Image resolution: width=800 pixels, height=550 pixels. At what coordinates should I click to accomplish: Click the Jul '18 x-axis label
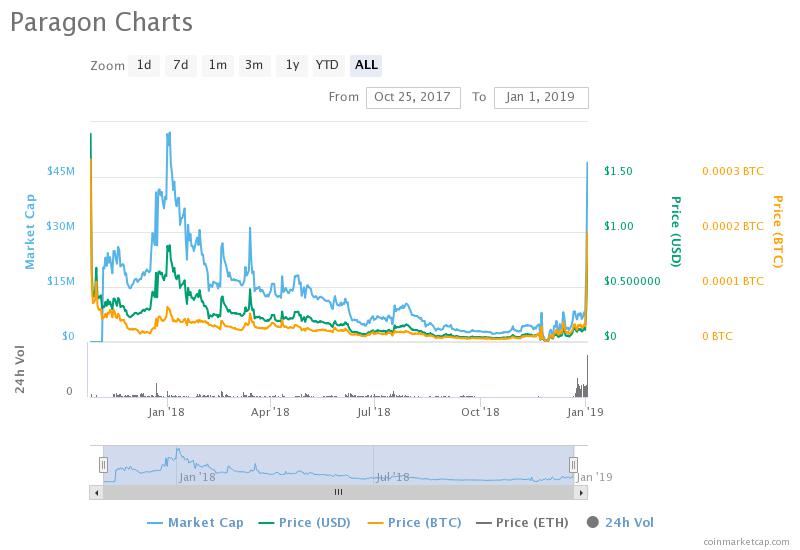pyautogui.click(x=373, y=412)
